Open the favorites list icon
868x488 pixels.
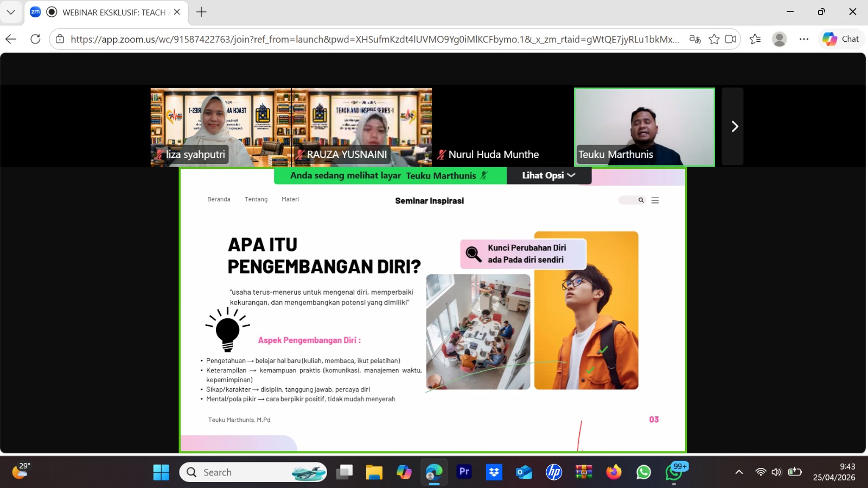[755, 39]
